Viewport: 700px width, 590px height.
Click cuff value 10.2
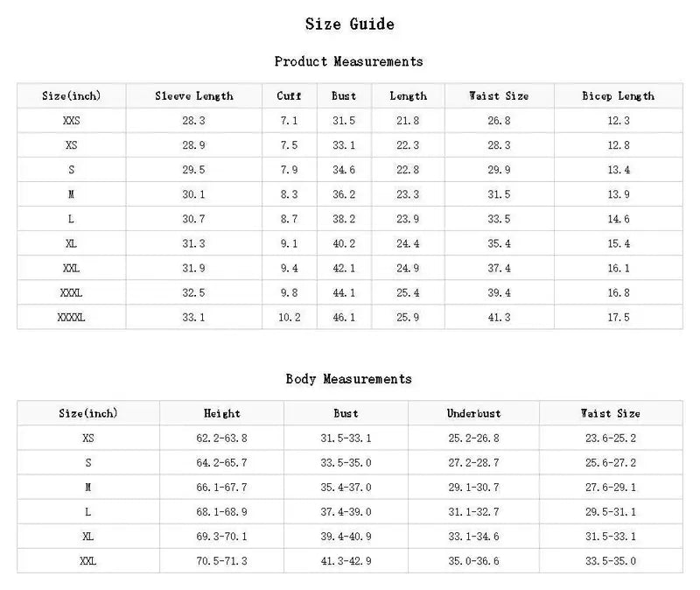(x=290, y=318)
